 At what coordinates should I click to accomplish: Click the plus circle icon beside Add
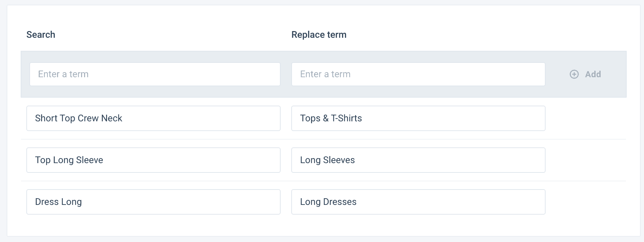point(574,74)
